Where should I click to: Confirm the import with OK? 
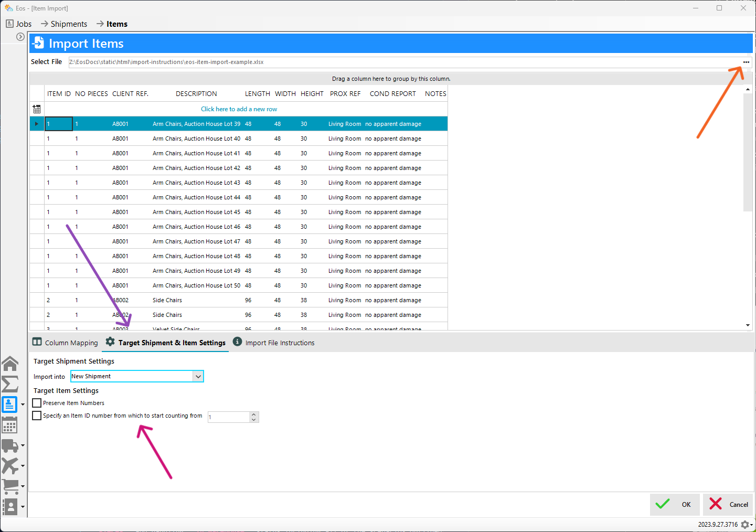pyautogui.click(x=675, y=504)
